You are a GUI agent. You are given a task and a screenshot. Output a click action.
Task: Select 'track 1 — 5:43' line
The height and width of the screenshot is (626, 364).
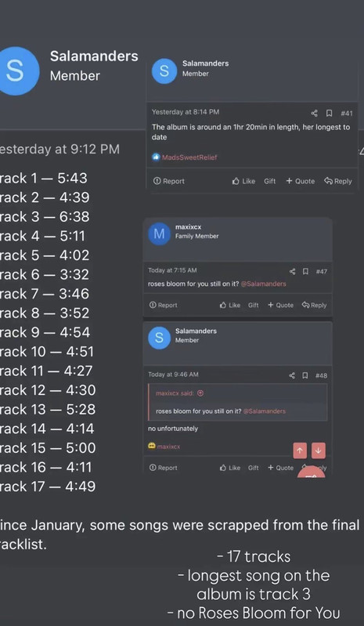(x=44, y=178)
